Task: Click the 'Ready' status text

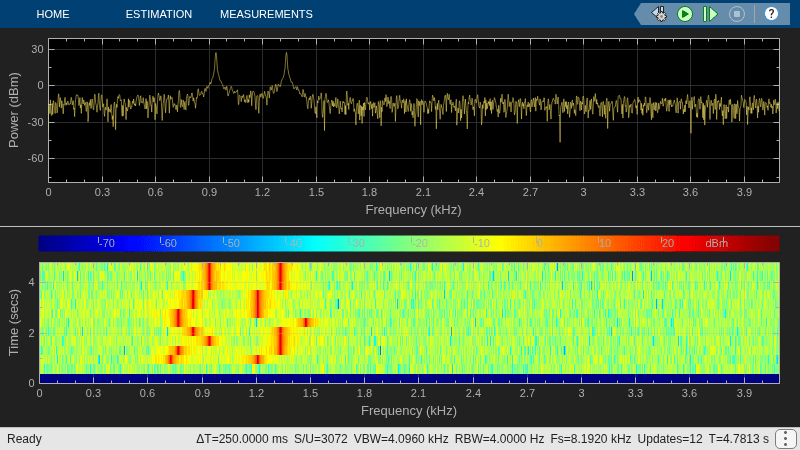Action: pyautogui.click(x=24, y=439)
